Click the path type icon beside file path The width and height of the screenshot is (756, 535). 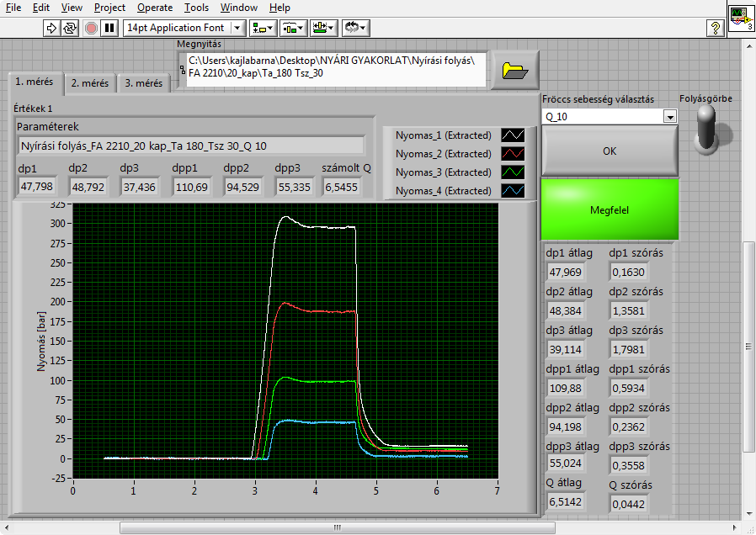pos(183,71)
